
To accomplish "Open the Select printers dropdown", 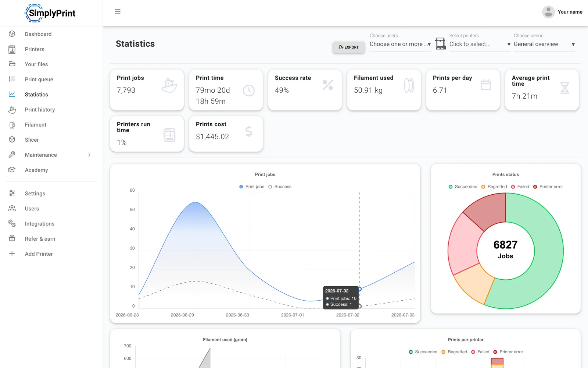I will click(x=480, y=44).
